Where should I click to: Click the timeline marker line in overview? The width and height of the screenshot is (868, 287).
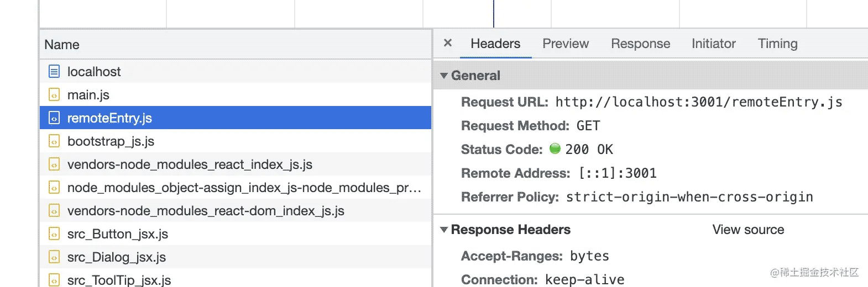click(494, 14)
